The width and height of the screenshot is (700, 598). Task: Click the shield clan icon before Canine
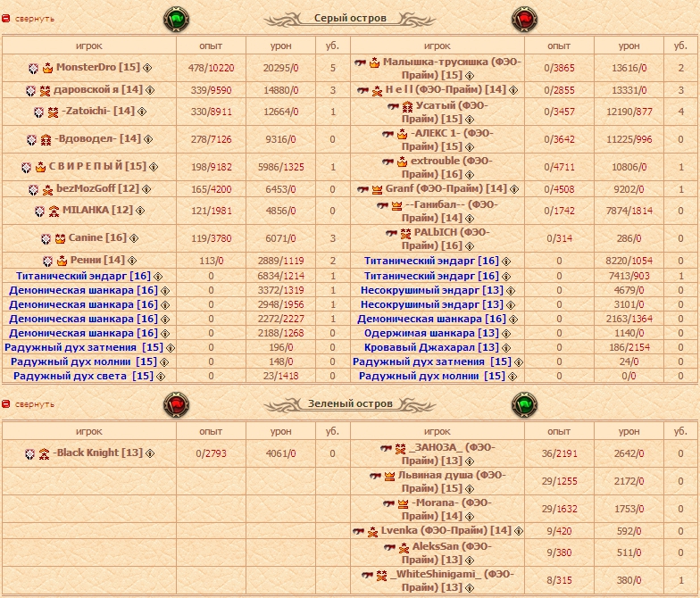[46, 239]
